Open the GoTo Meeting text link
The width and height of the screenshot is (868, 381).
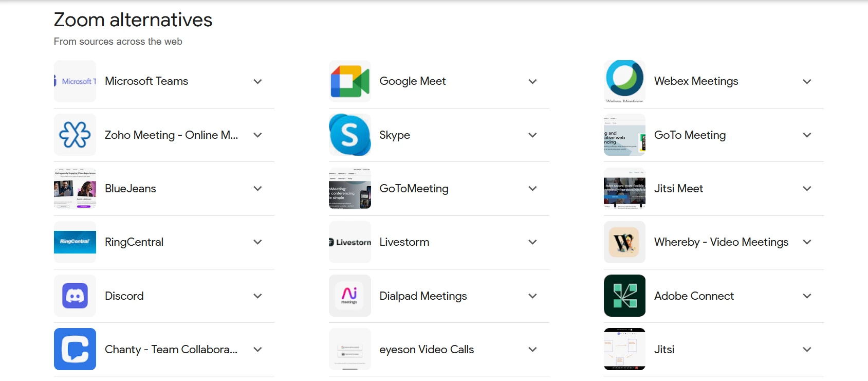point(690,135)
